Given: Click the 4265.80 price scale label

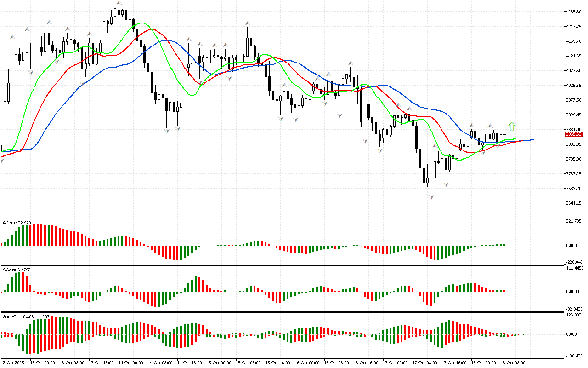Looking at the screenshot, I should [x=574, y=12].
